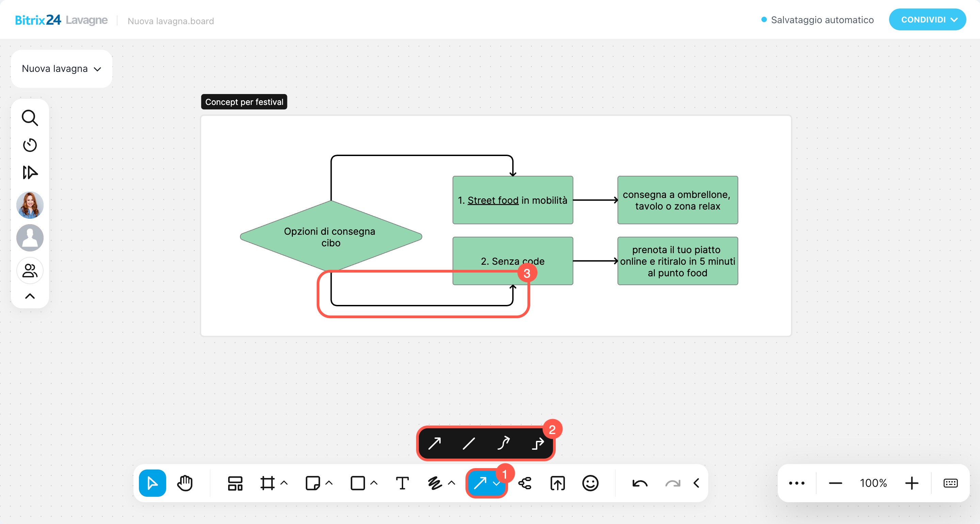Collapse the bottom toolbar with left chevron
The height and width of the screenshot is (524, 980).
pos(696,483)
